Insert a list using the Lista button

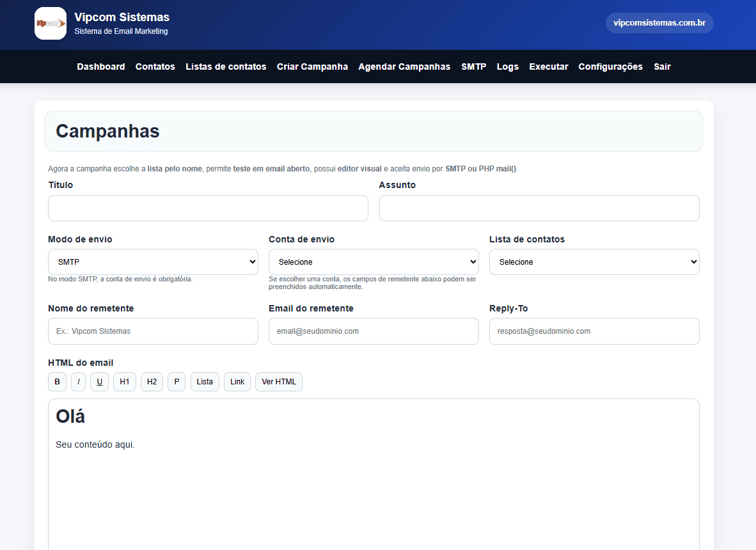pos(205,382)
